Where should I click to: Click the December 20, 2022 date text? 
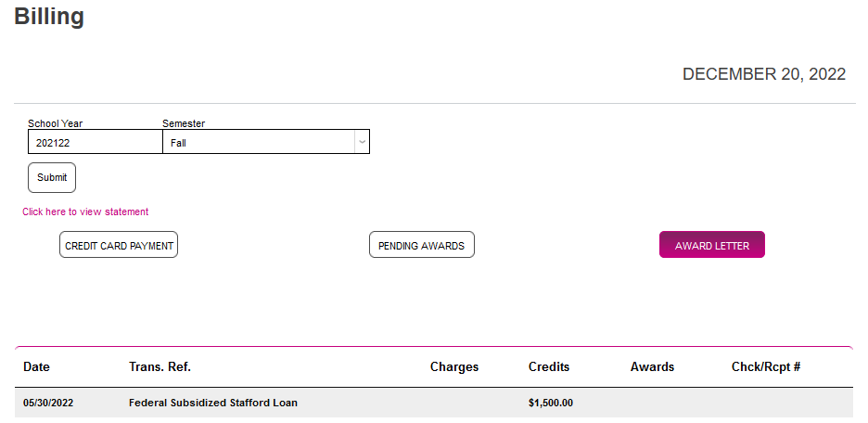pyautogui.click(x=763, y=74)
